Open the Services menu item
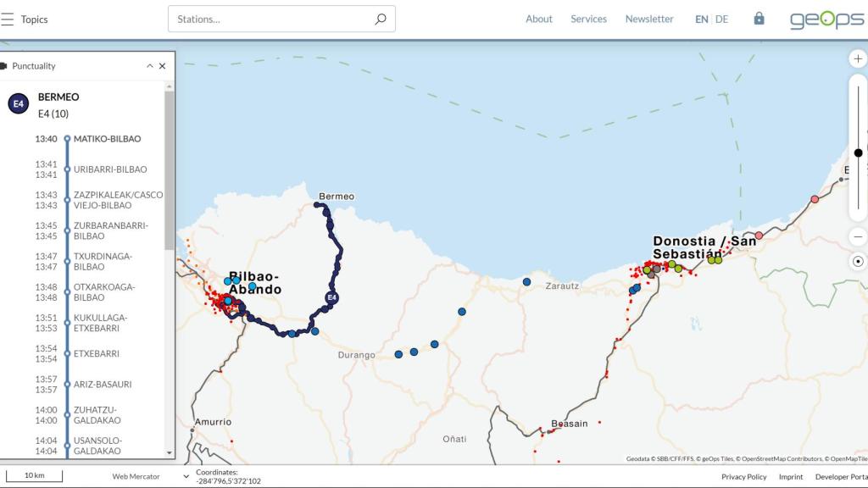This screenshot has height=488, width=868. (588, 19)
